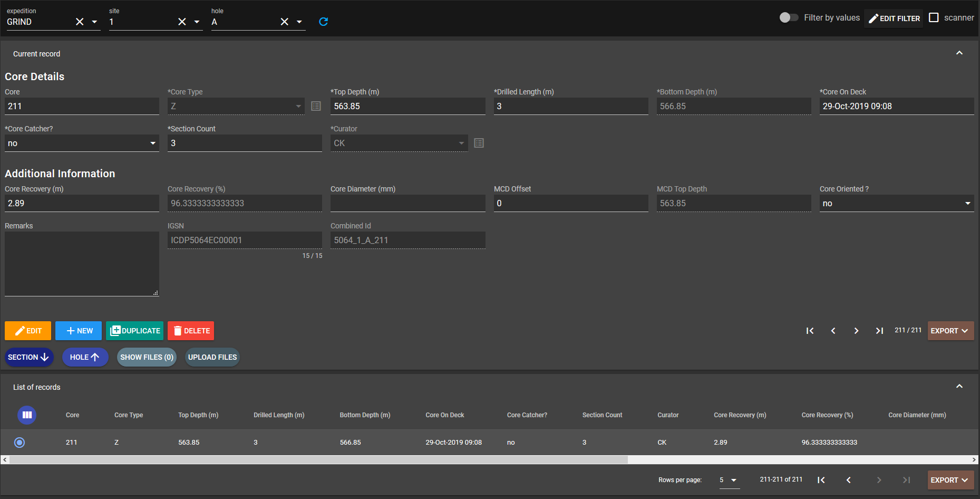Open the Edit Filter tool
The width and height of the screenshot is (980, 499).
(893, 18)
